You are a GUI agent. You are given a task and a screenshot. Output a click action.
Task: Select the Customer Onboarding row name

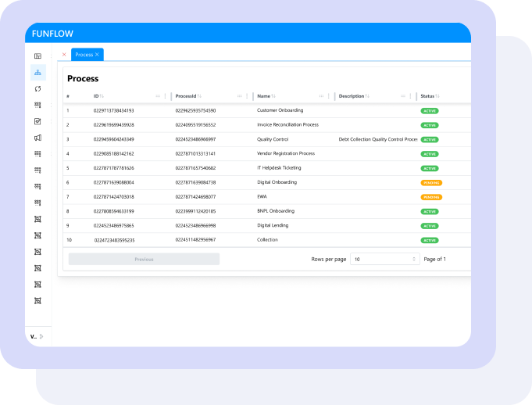[x=280, y=110]
